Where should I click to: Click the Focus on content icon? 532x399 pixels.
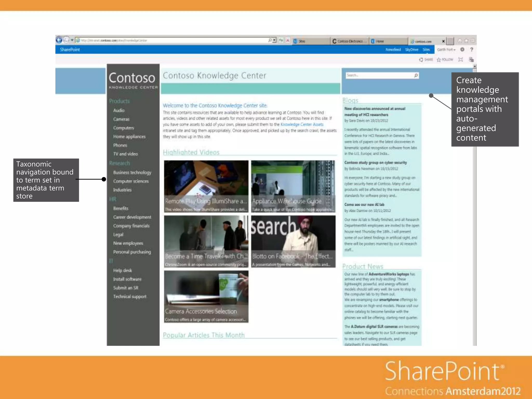(x=461, y=60)
